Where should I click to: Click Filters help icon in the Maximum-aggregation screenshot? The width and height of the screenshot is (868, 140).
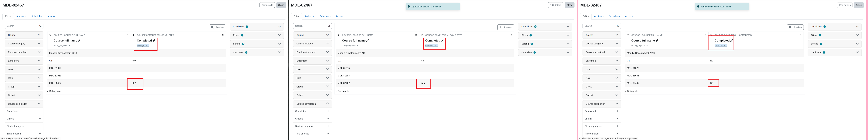[531, 35]
